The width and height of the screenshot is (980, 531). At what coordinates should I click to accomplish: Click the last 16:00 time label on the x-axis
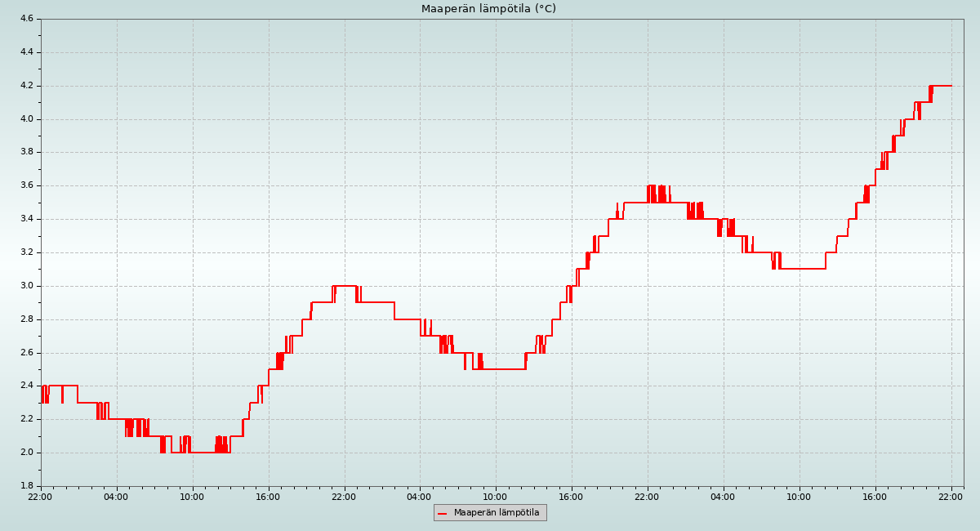tap(875, 496)
